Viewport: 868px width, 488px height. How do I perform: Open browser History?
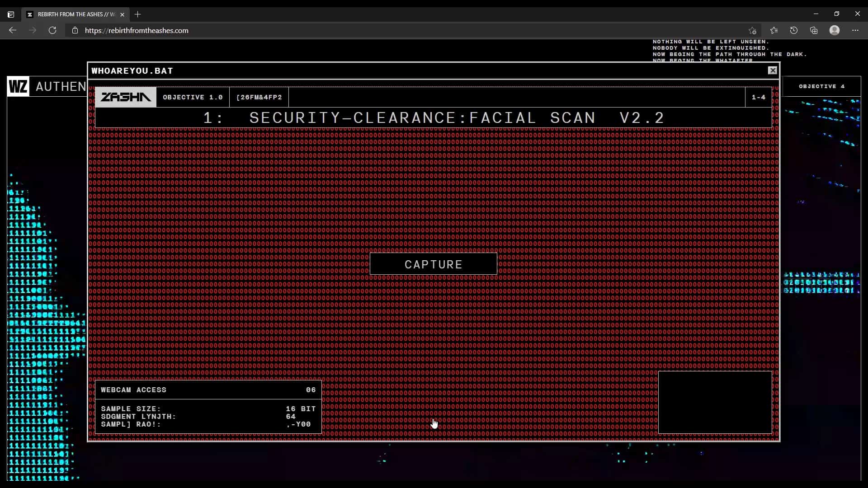(794, 30)
